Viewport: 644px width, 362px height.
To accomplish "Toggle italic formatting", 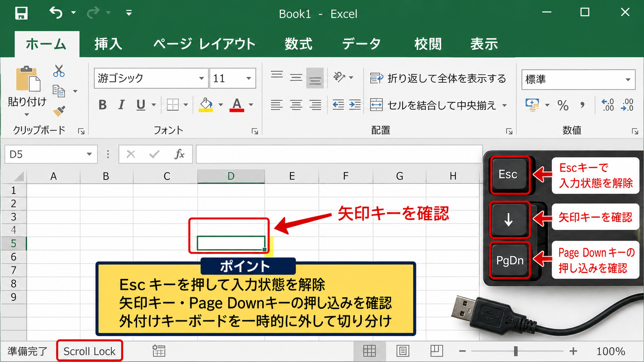I will tap(121, 105).
